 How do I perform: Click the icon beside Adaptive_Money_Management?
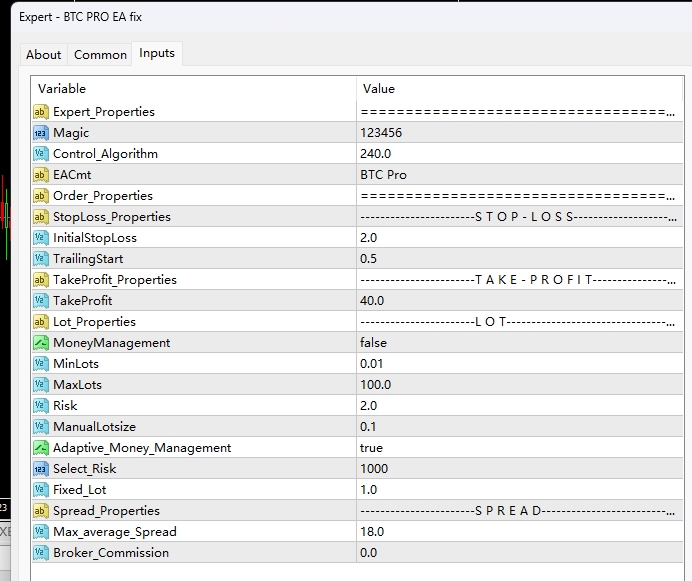[x=41, y=448]
